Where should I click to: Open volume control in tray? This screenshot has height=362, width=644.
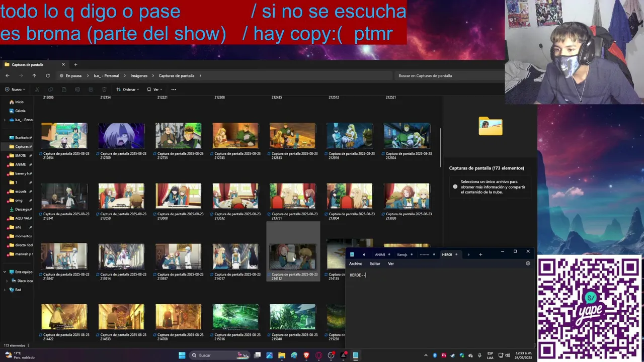508,355
